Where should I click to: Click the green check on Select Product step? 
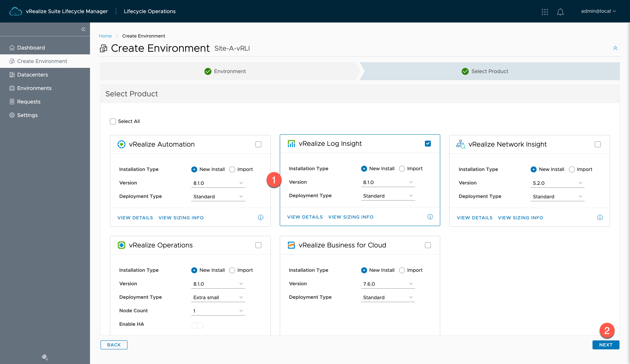(465, 71)
